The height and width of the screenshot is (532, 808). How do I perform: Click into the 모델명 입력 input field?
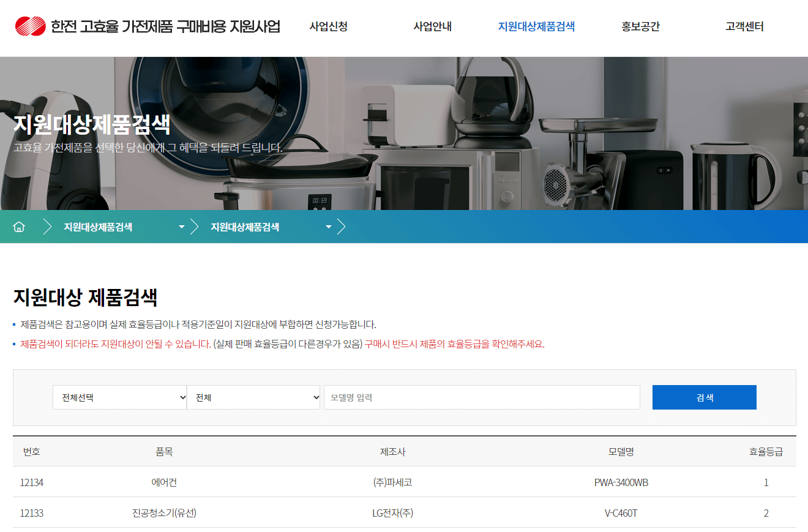(482, 397)
